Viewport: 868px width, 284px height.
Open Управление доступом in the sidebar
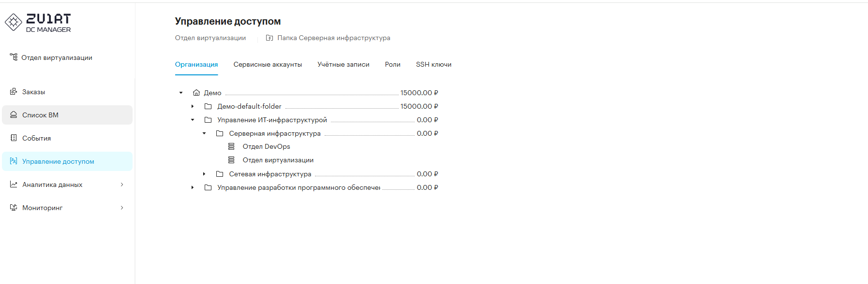tap(58, 161)
